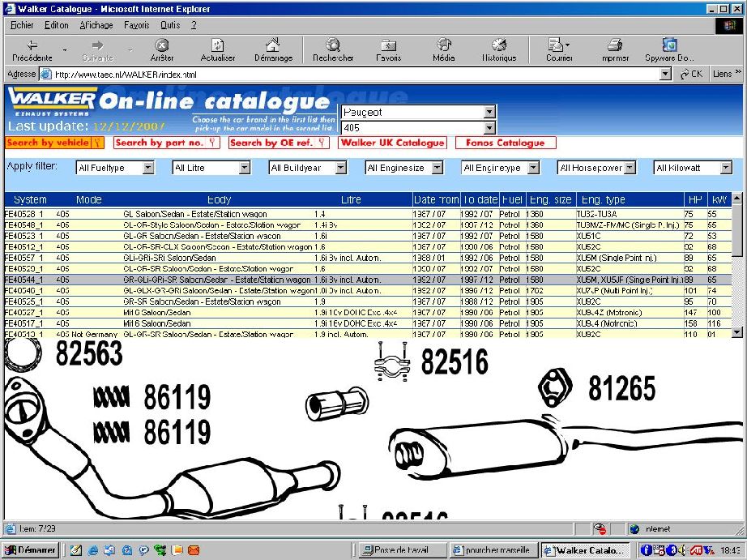Open Internet Explorer quick launch icon
Image resolution: width=747 pixels, height=560 pixels.
[93, 550]
